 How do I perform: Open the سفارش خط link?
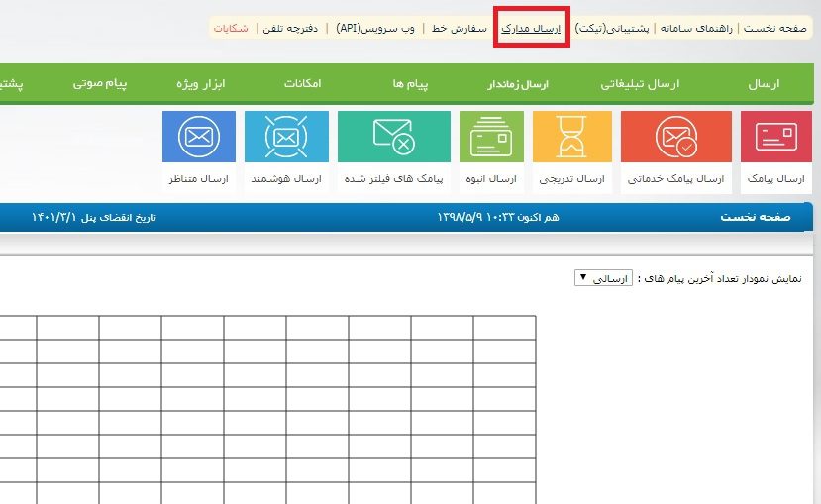(x=460, y=29)
